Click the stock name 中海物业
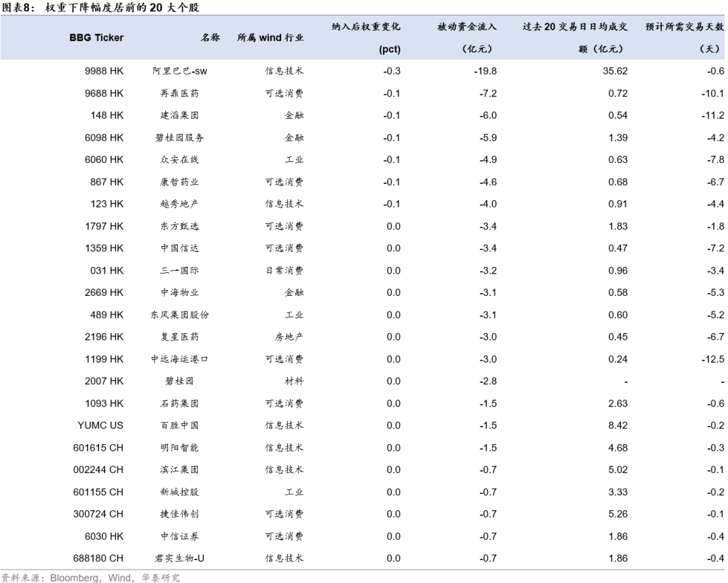The image size is (728, 583). [x=180, y=293]
